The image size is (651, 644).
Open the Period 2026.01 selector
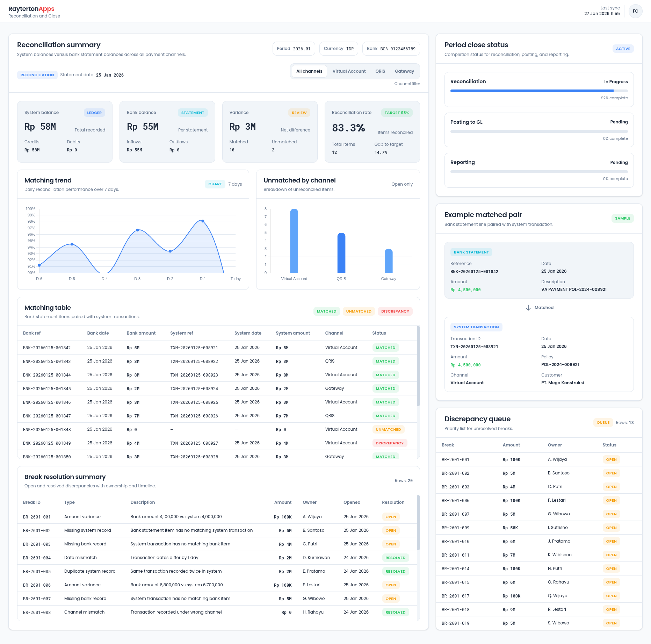pos(294,49)
